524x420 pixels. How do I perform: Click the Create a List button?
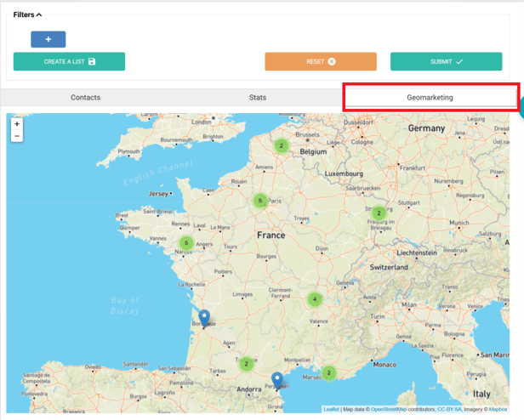69,61
